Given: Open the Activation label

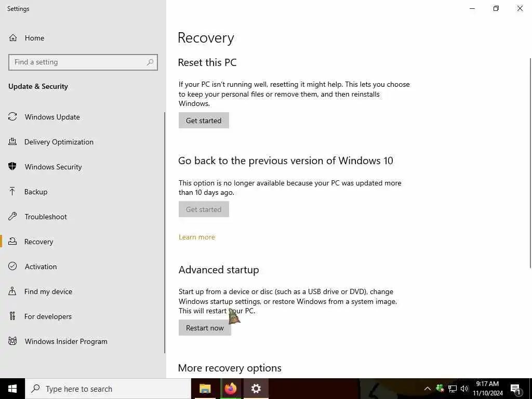Looking at the screenshot, I should pyautogui.click(x=41, y=267).
